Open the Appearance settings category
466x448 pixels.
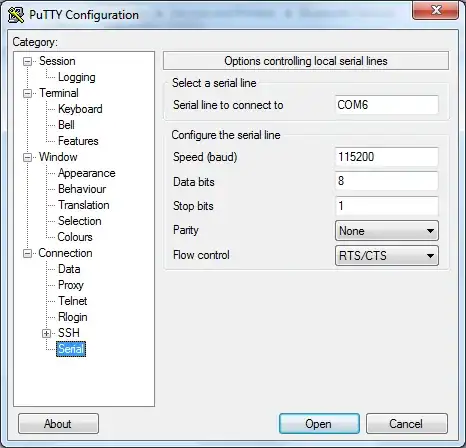(x=87, y=173)
